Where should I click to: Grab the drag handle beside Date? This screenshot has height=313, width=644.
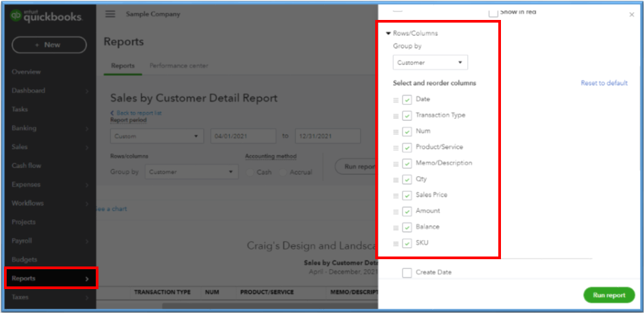pos(396,100)
